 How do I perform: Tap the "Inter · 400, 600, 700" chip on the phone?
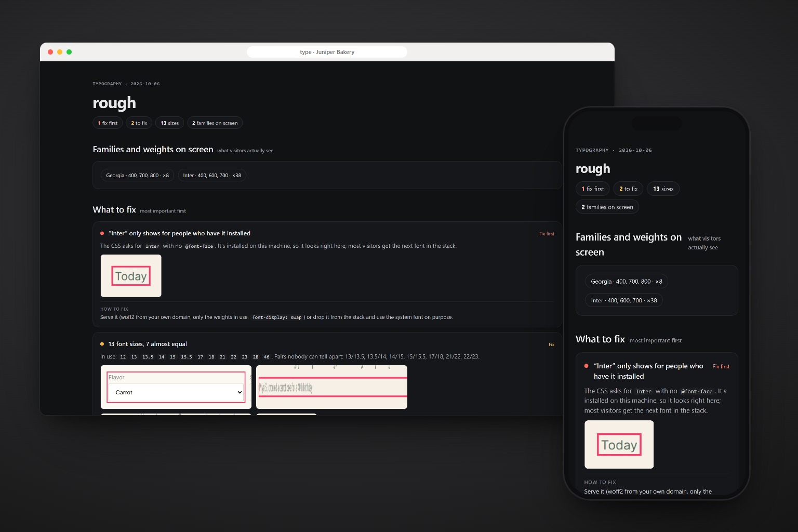click(x=624, y=300)
